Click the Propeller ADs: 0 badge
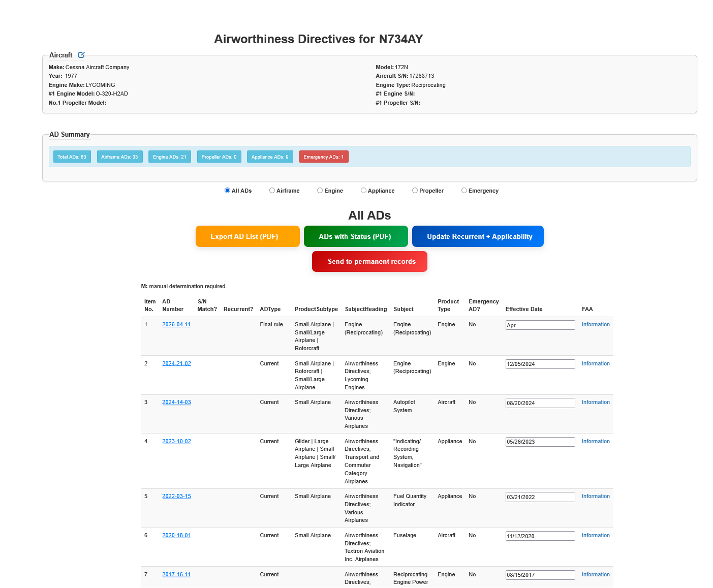Screen dimensions: 713x588 point(219,157)
